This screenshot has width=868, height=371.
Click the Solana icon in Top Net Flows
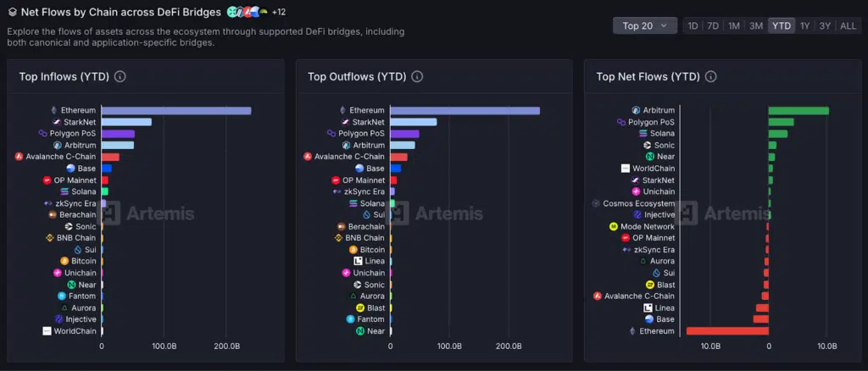[x=643, y=134]
